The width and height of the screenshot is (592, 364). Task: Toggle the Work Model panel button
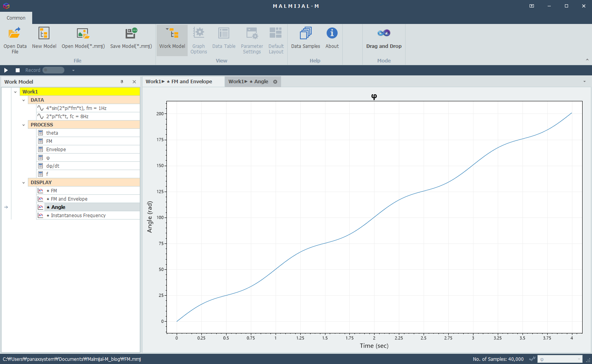pos(172,40)
